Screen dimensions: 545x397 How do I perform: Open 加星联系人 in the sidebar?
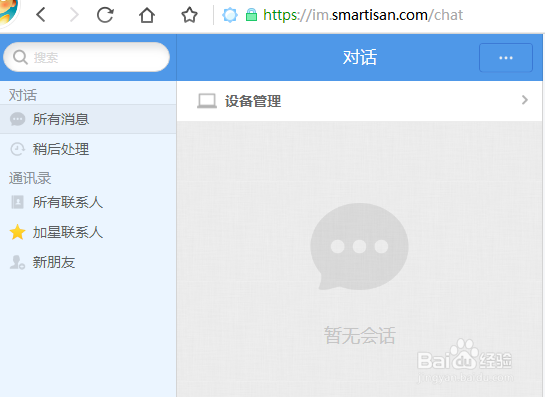coord(88,232)
